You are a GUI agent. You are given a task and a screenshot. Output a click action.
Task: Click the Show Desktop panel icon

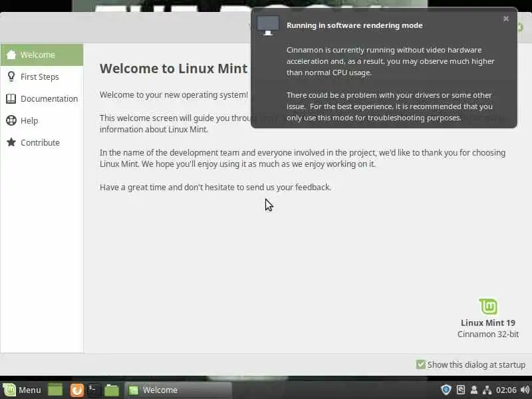(55, 390)
